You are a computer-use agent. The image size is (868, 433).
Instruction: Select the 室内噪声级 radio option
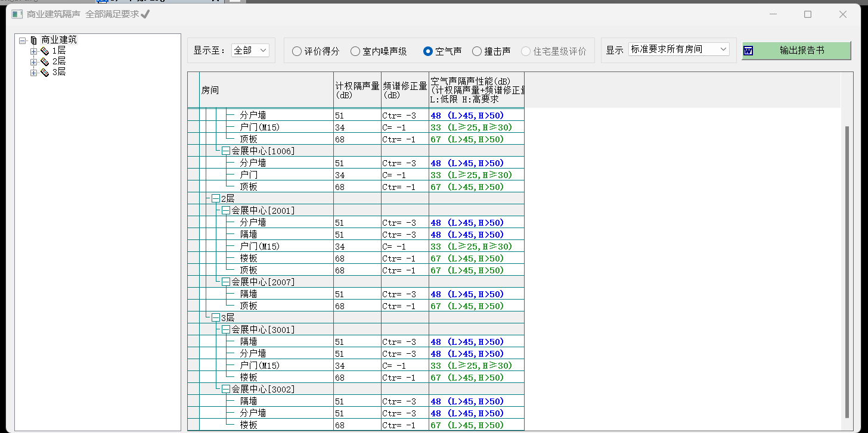pos(355,52)
